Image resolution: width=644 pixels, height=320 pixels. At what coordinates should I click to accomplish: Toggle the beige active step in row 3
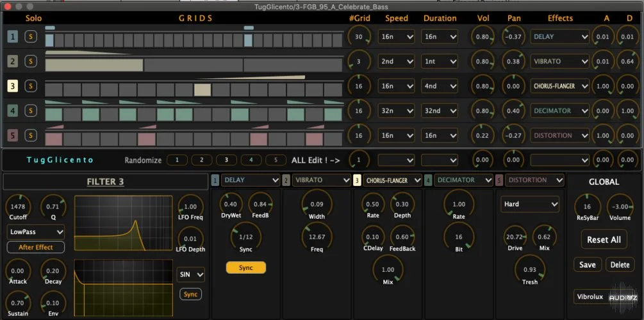coord(202,90)
